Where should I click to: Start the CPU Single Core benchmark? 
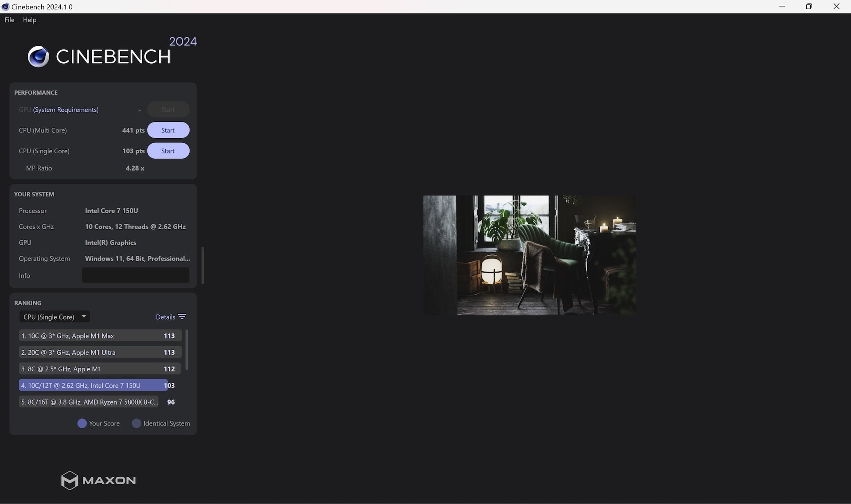(168, 151)
